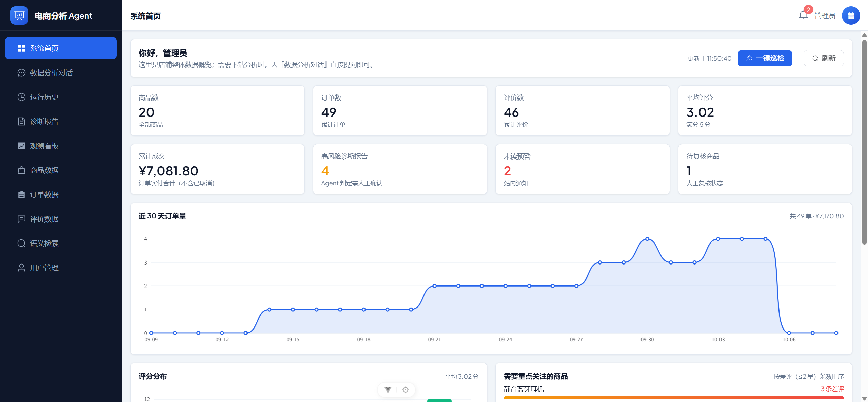Go to 运行历史 menu item
The height and width of the screenshot is (402, 868).
pos(61,97)
